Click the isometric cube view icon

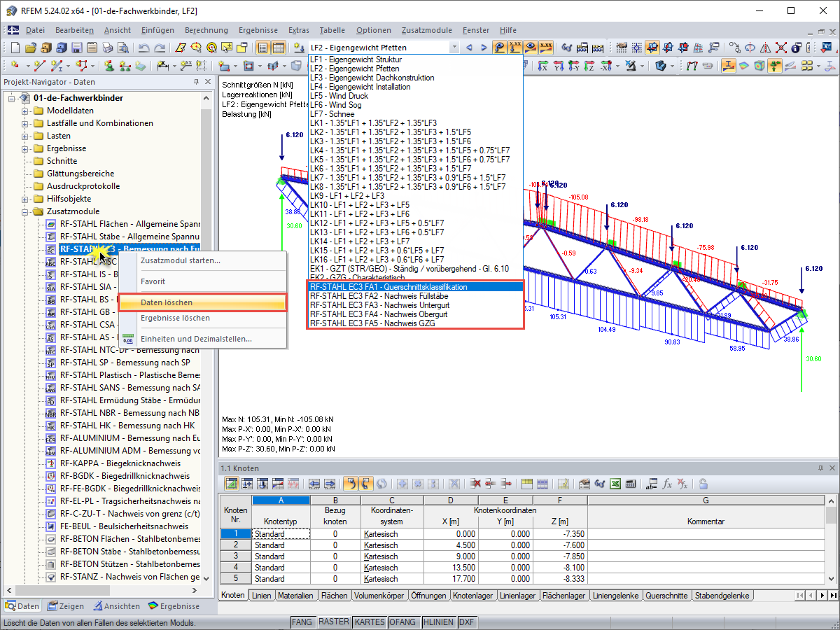(x=659, y=66)
